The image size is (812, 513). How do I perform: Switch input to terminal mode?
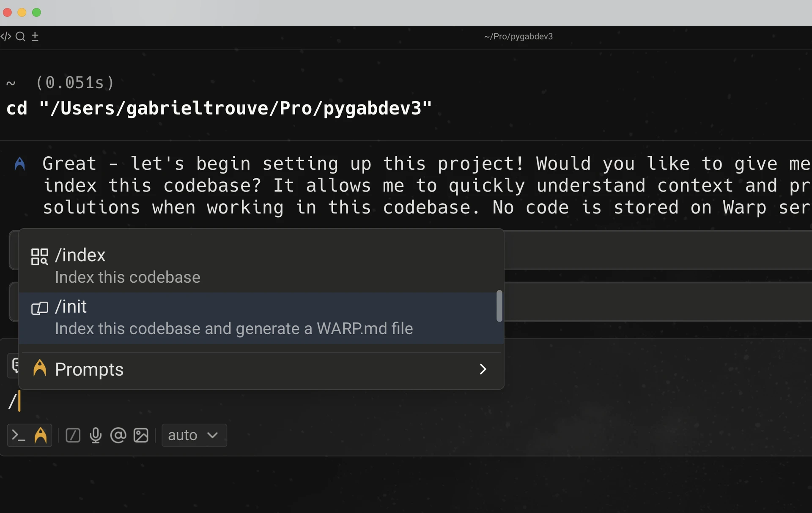(18, 435)
